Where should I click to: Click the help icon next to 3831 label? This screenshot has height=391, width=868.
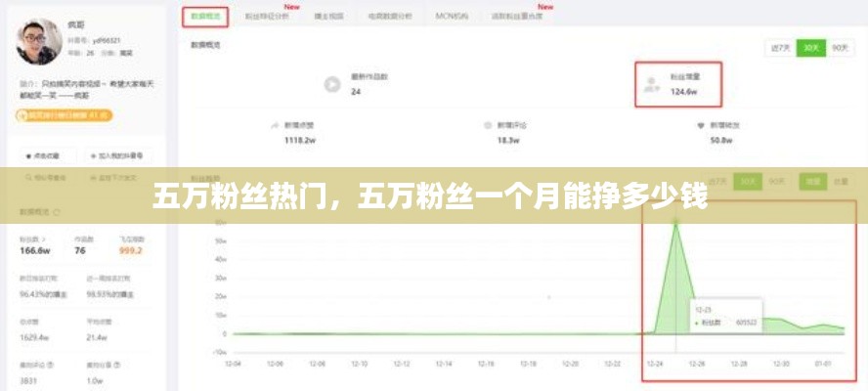51,365
